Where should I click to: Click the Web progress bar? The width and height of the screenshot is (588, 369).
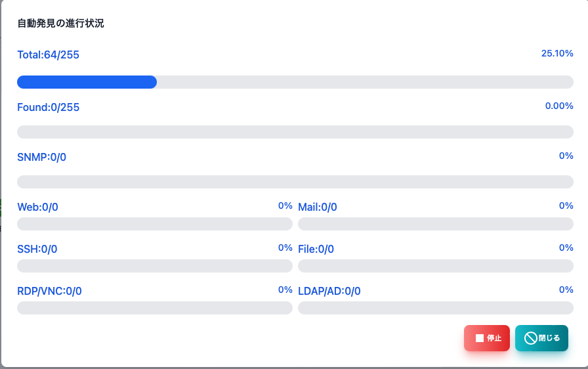[155, 224]
